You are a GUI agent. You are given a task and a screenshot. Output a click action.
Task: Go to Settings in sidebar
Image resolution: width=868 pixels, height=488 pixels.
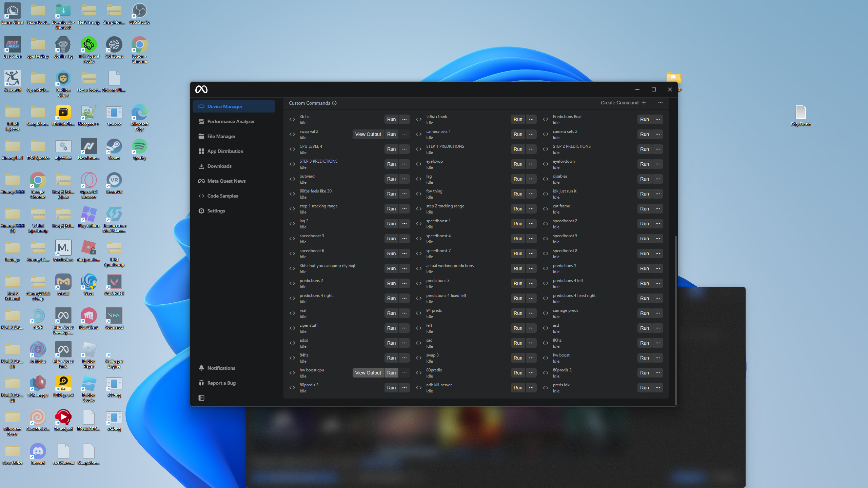(216, 211)
